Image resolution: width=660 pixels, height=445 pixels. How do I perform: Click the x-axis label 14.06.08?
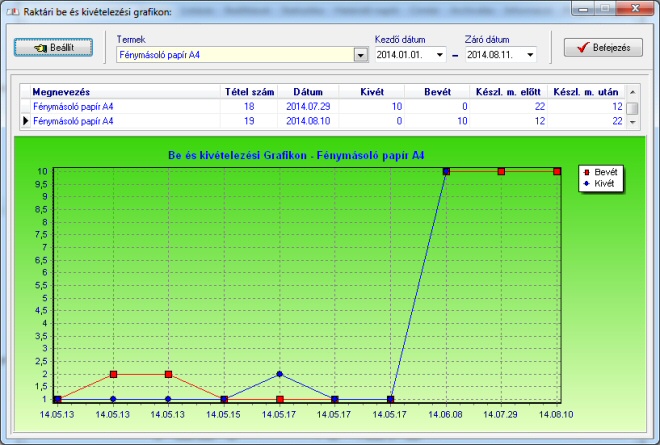[445, 415]
